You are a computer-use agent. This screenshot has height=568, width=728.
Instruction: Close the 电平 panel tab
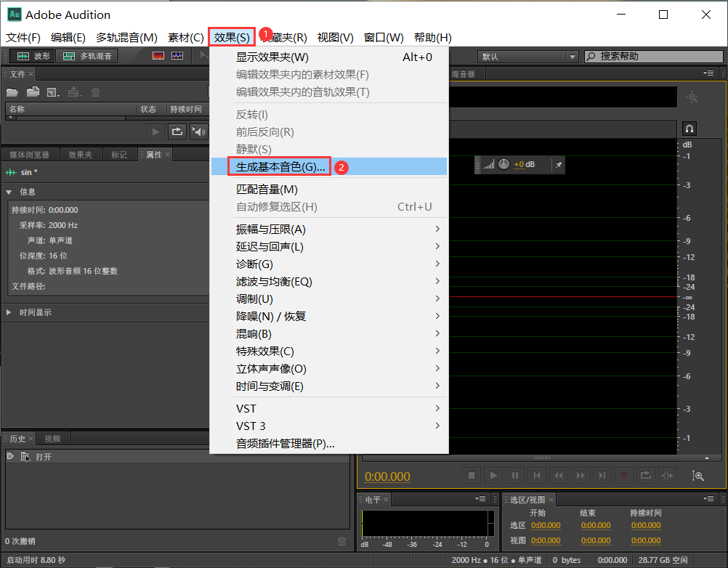[x=386, y=499]
